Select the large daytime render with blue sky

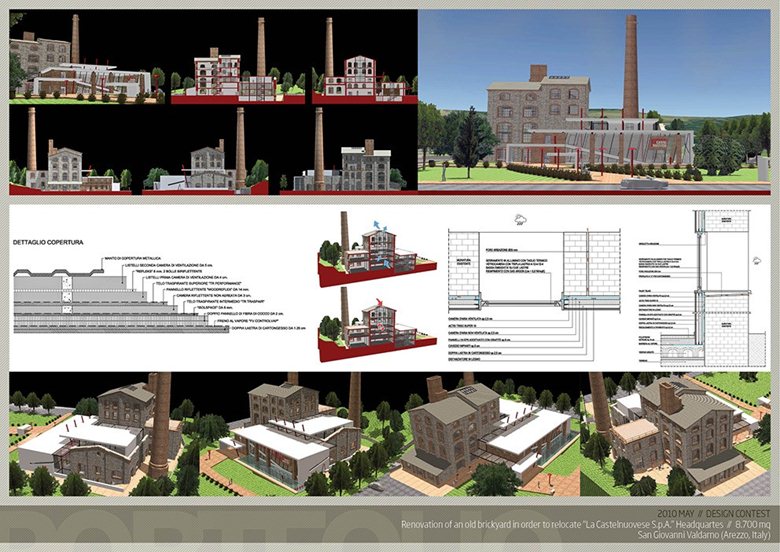pos(594,100)
